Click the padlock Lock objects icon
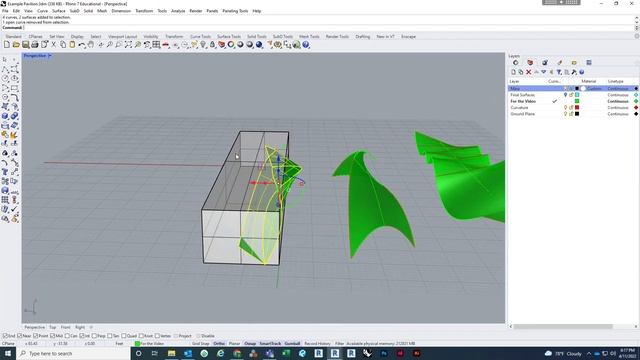 pyautogui.click(x=212, y=45)
